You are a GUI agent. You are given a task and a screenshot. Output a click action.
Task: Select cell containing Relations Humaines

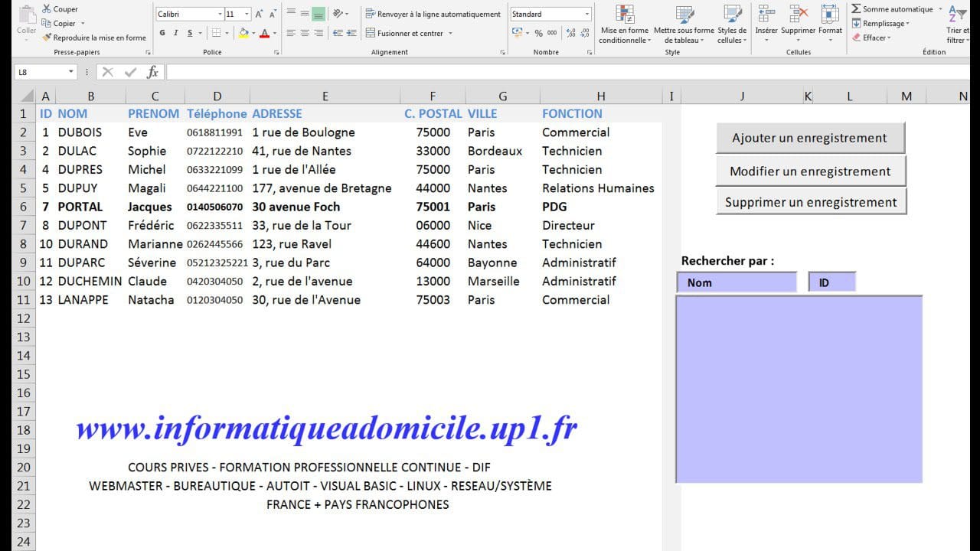600,188
